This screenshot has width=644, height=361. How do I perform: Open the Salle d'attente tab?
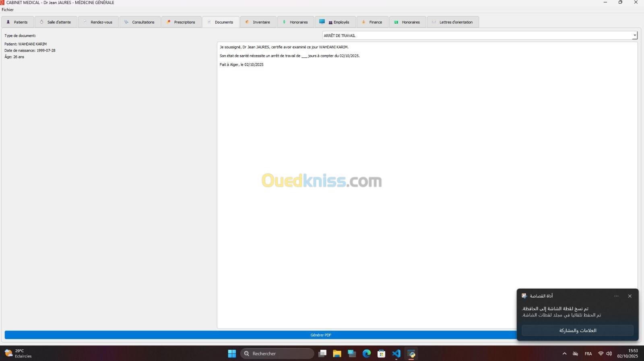[56, 22]
